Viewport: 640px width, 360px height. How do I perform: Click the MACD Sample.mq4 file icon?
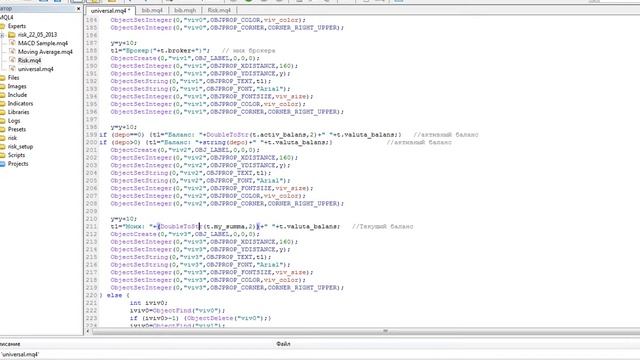point(12,43)
